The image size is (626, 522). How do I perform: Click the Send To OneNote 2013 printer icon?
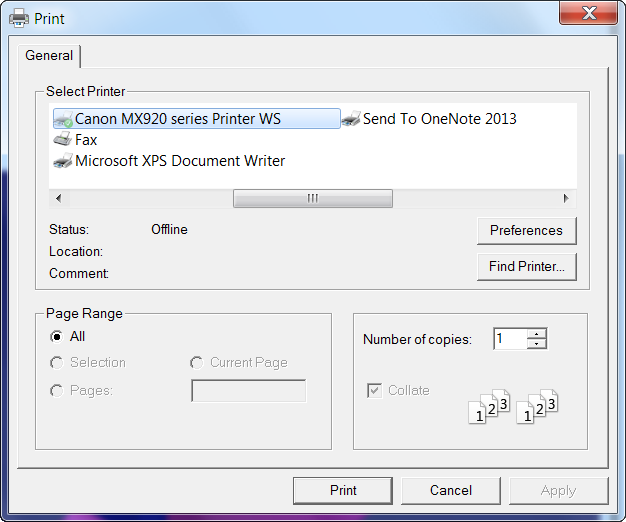click(x=350, y=119)
